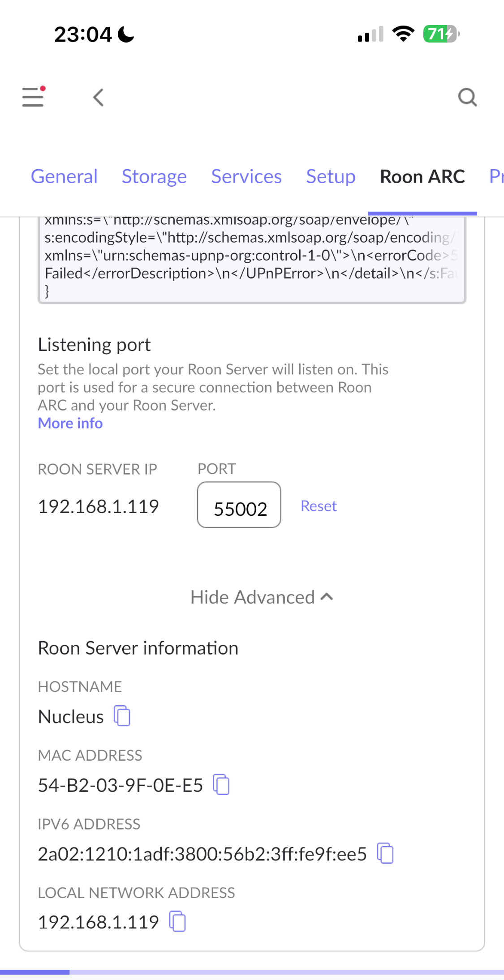Go back with the left chevron
Screen dimensions: 504x980
[x=99, y=97]
